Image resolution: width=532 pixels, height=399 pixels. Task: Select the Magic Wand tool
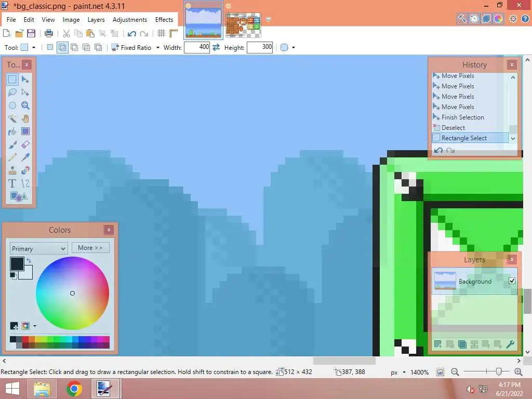point(12,118)
